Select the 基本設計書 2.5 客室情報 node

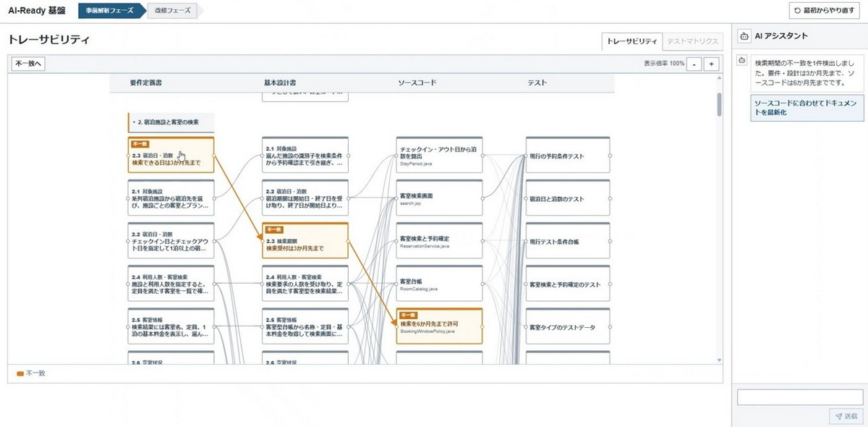point(305,326)
